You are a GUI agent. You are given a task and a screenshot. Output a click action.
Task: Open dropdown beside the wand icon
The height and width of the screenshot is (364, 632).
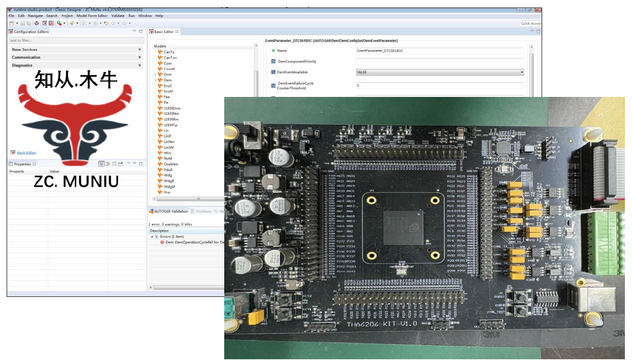click(x=77, y=23)
